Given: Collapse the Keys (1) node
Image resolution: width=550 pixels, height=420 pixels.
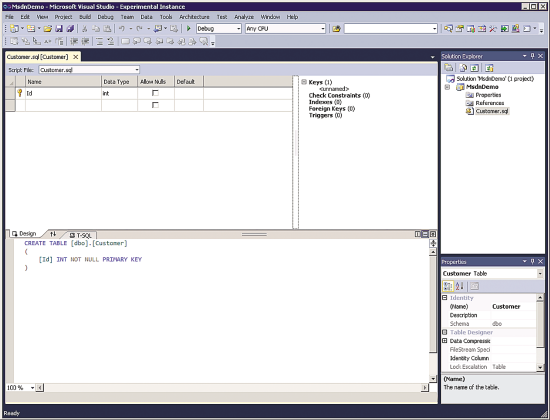Looking at the screenshot, I should 304,82.
